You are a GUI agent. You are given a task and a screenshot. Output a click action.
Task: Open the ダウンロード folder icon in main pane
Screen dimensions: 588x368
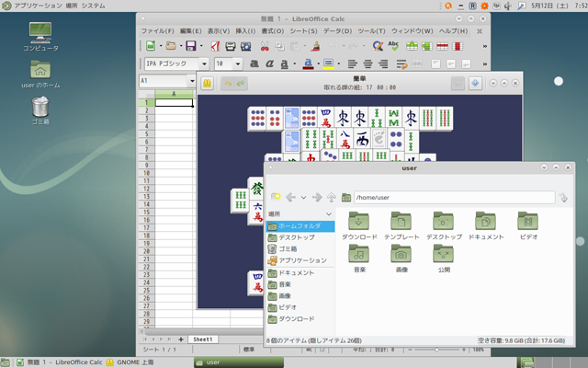tap(359, 221)
